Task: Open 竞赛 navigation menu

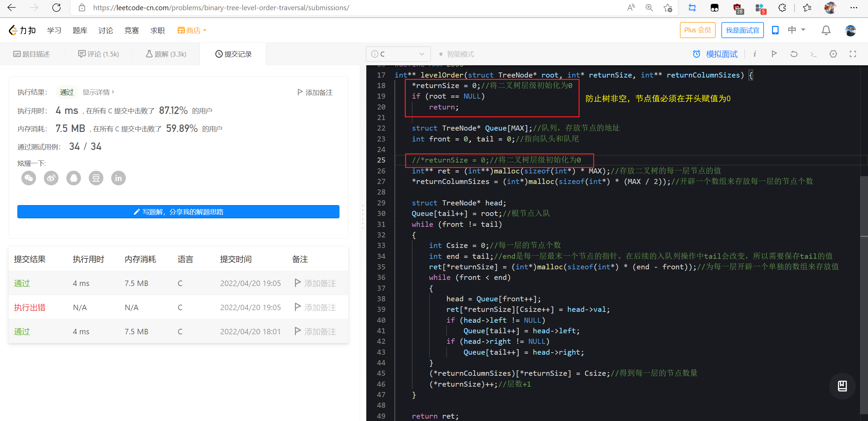Action: pos(132,30)
